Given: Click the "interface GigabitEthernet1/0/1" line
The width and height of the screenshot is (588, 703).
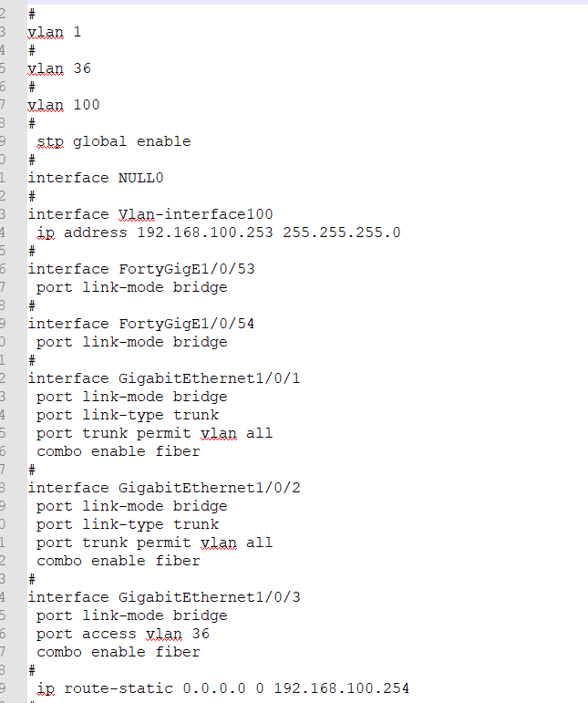Looking at the screenshot, I should coord(164,378).
